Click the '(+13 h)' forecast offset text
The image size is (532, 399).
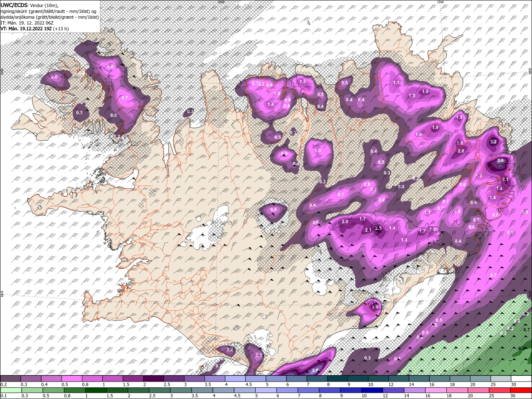(61, 29)
